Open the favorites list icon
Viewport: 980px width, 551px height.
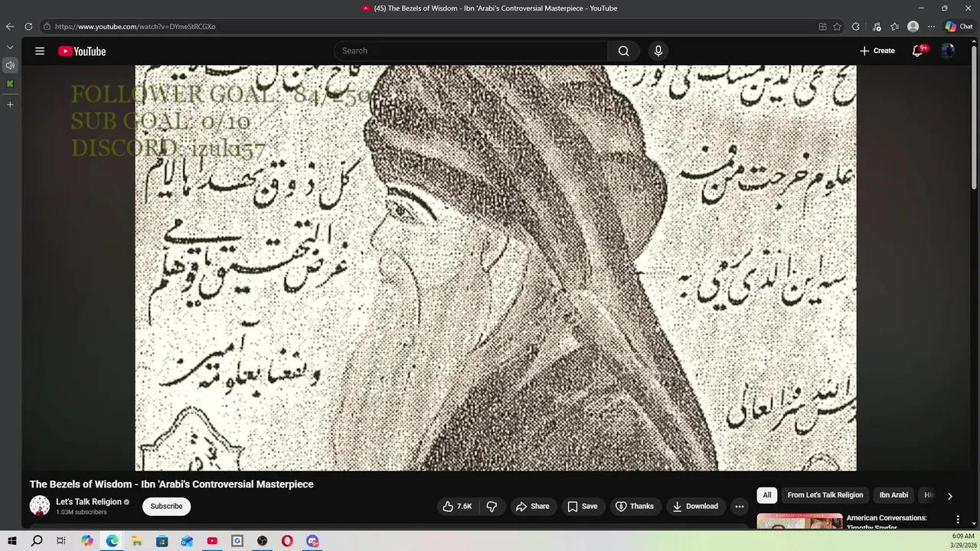[x=894, y=26]
